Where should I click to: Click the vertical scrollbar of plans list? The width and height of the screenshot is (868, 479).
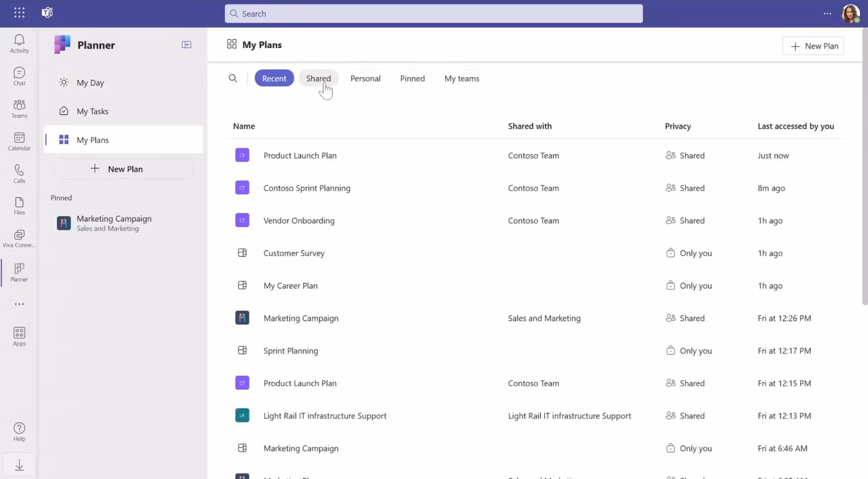(x=865, y=166)
